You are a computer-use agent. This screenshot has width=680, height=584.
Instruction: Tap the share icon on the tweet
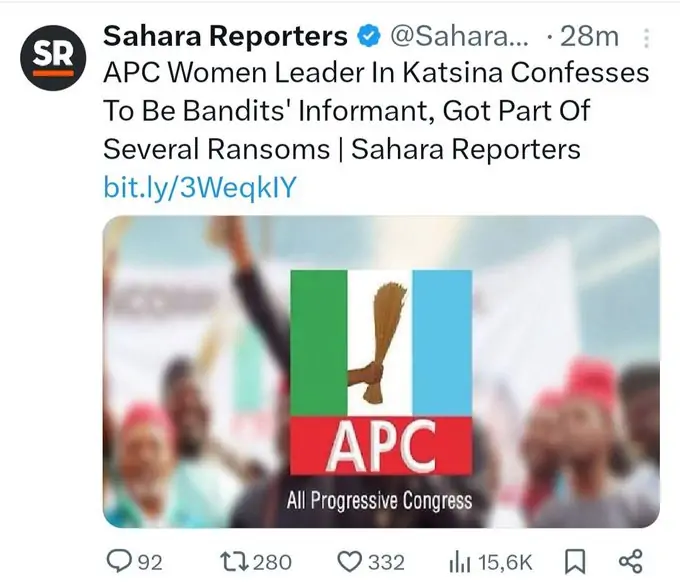point(631,561)
